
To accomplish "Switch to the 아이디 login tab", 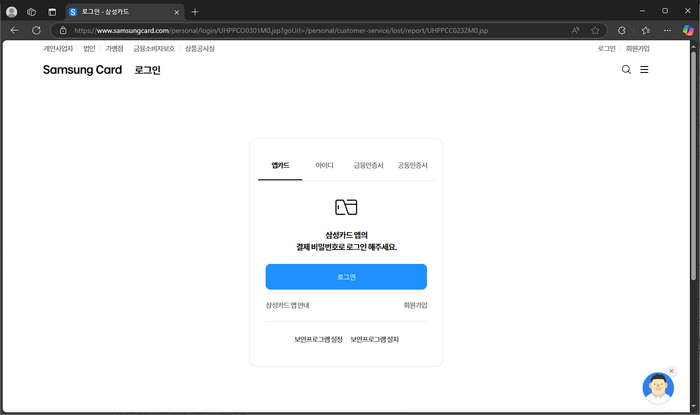I will pyautogui.click(x=325, y=166).
